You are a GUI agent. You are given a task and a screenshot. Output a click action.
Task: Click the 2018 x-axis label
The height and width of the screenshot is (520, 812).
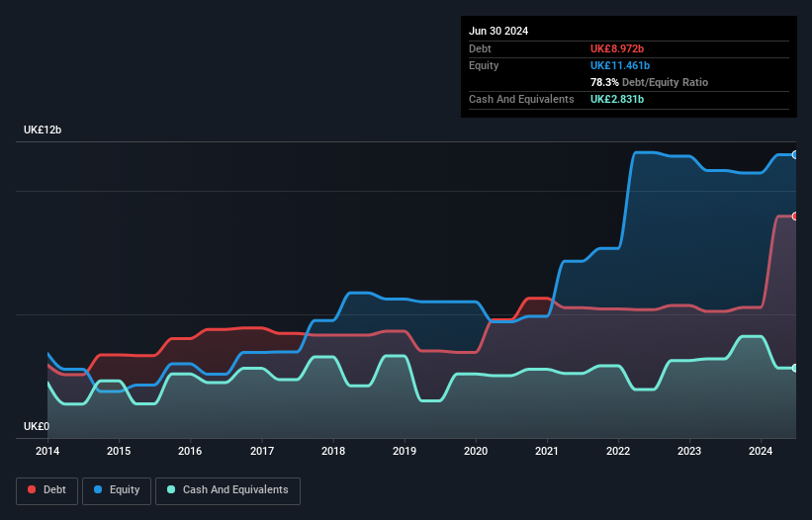333,451
